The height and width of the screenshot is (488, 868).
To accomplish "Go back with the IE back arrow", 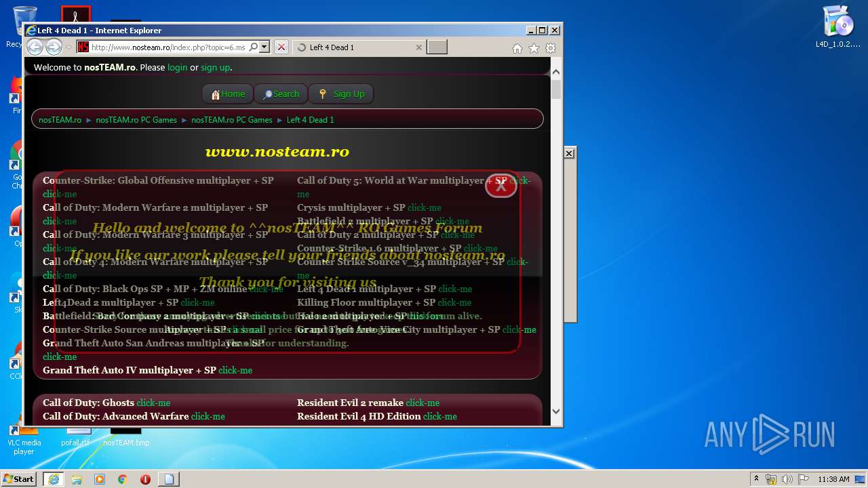I will coord(35,47).
